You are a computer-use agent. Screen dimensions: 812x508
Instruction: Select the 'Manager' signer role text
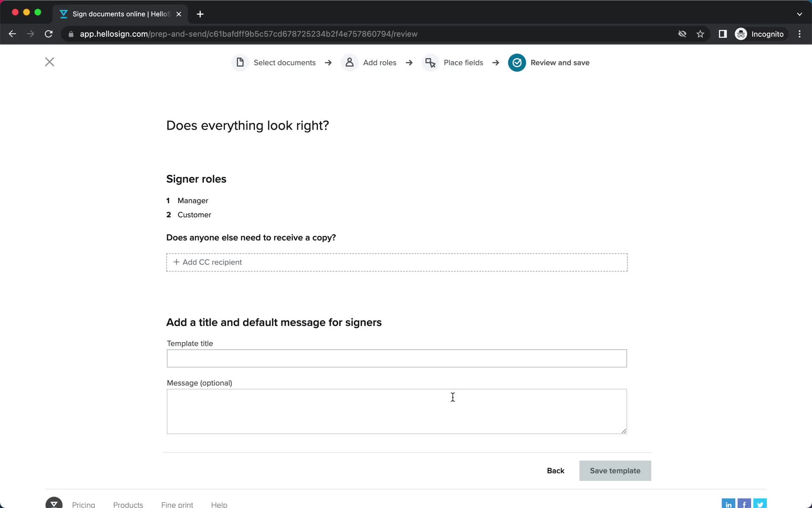point(193,201)
